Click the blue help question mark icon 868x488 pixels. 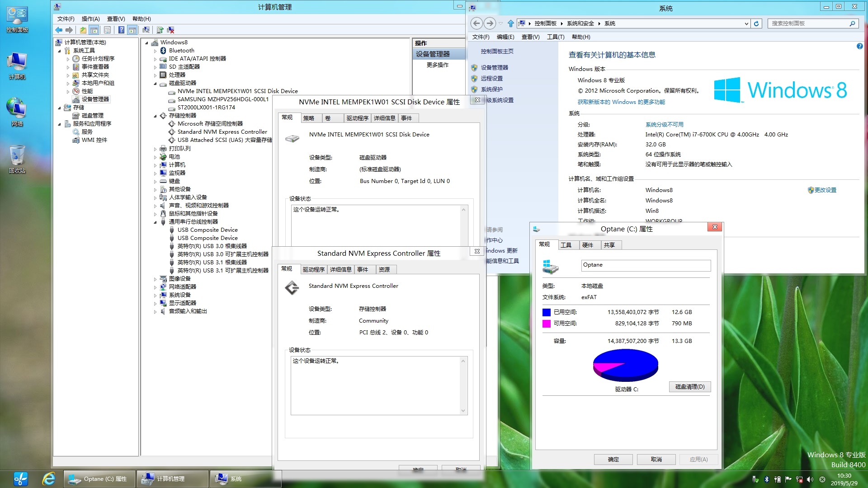[121, 30]
